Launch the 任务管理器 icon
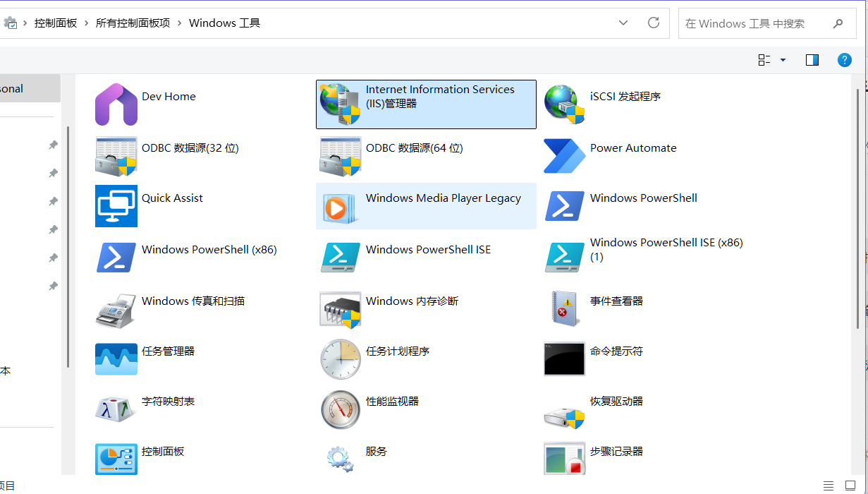868x494 pixels. tap(116, 359)
